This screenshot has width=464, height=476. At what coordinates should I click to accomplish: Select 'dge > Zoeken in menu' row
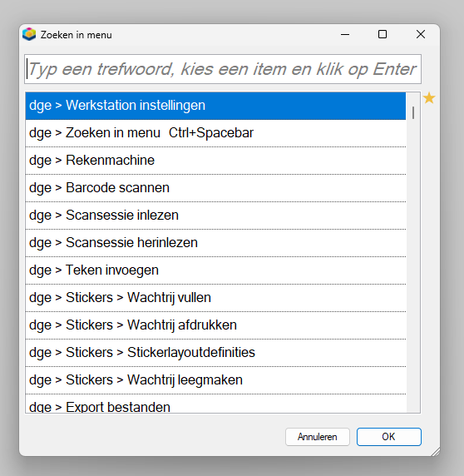pos(215,133)
